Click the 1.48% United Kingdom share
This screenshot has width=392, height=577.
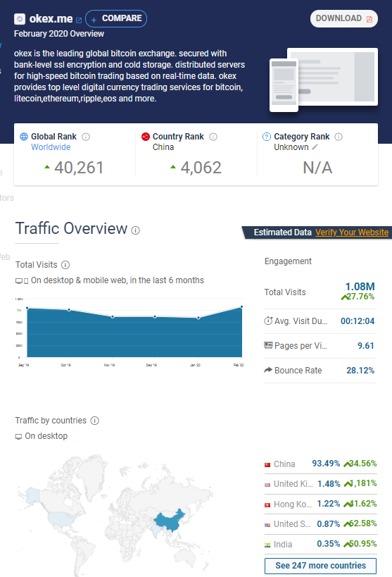pyautogui.click(x=329, y=484)
